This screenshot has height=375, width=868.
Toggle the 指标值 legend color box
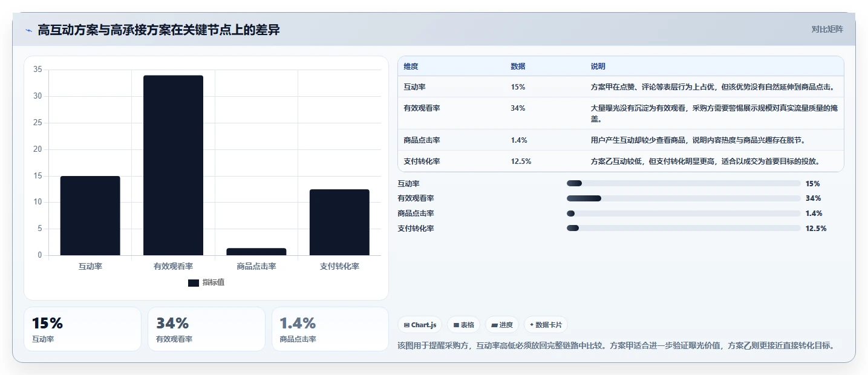(x=194, y=282)
